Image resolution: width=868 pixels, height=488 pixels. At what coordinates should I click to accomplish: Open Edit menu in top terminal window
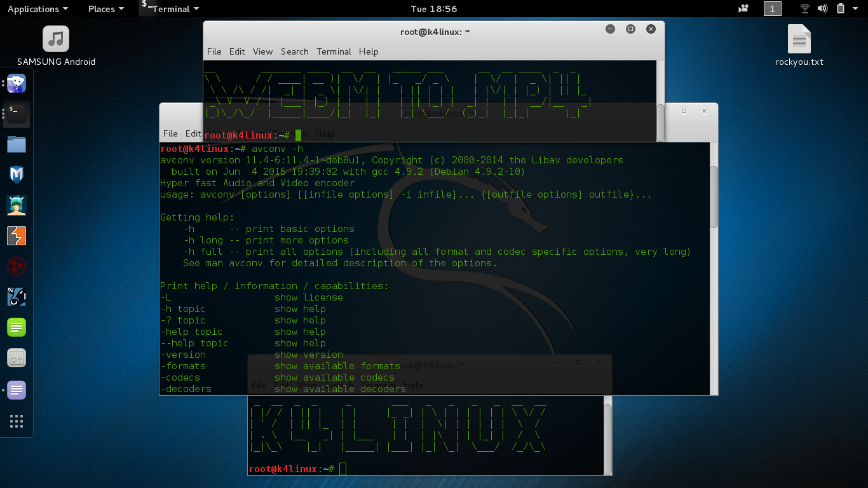237,51
